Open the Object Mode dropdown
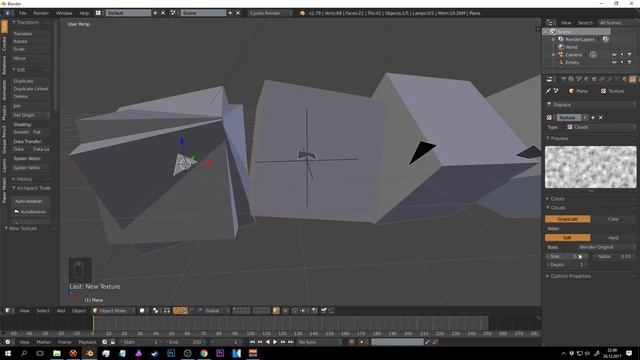Viewport: 640px width, 360px height. [113, 311]
